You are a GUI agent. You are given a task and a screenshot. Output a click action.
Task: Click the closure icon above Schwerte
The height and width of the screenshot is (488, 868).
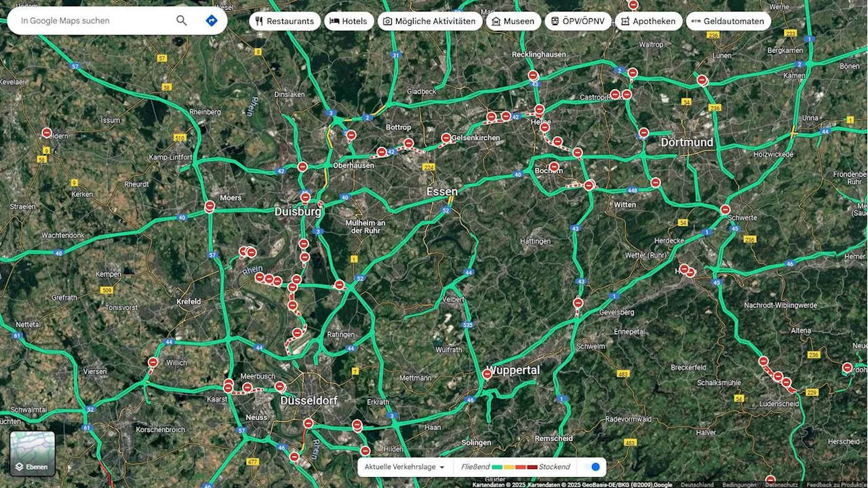(x=725, y=209)
